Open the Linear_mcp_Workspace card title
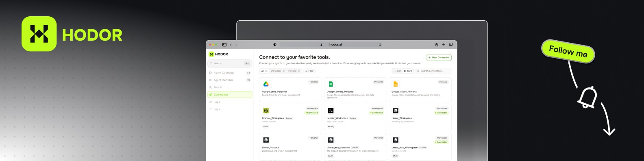Viewport: 644px width, 161px height. pyautogui.click(x=405, y=148)
